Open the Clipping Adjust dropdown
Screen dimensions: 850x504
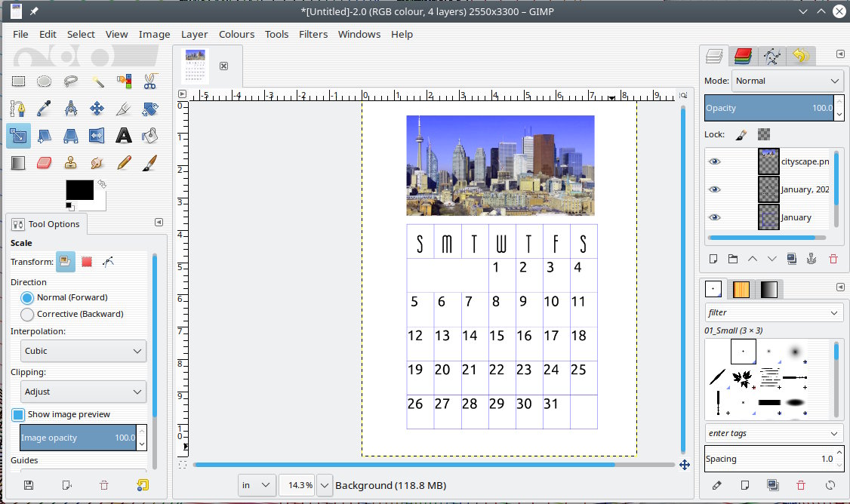(x=83, y=392)
